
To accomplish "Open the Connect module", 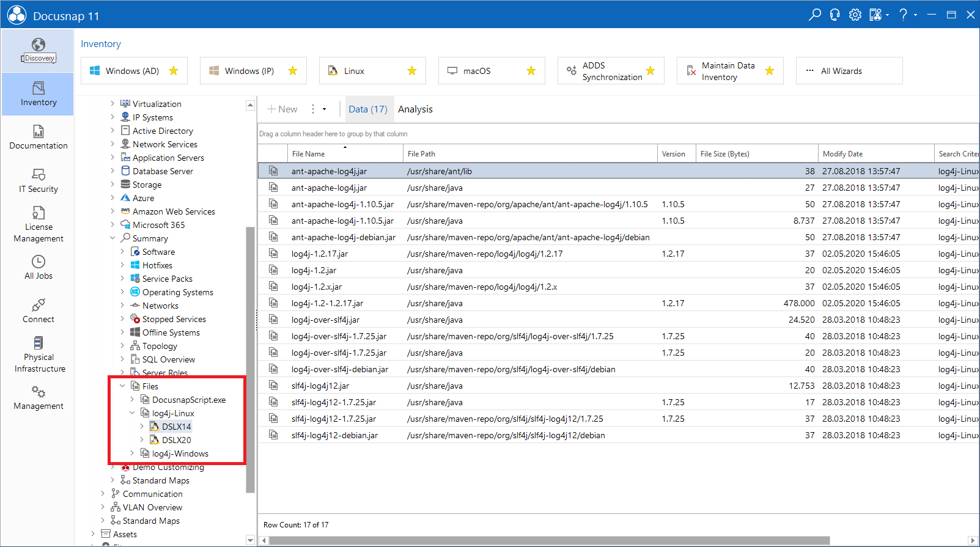I will 38,310.
